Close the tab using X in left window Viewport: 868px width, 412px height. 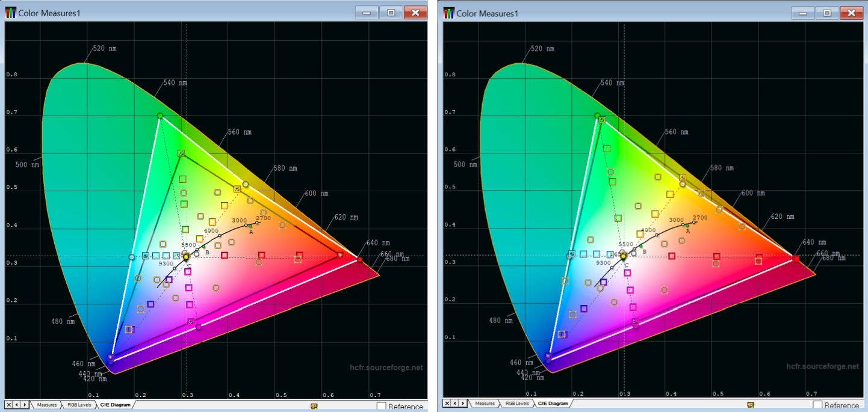(x=8, y=405)
